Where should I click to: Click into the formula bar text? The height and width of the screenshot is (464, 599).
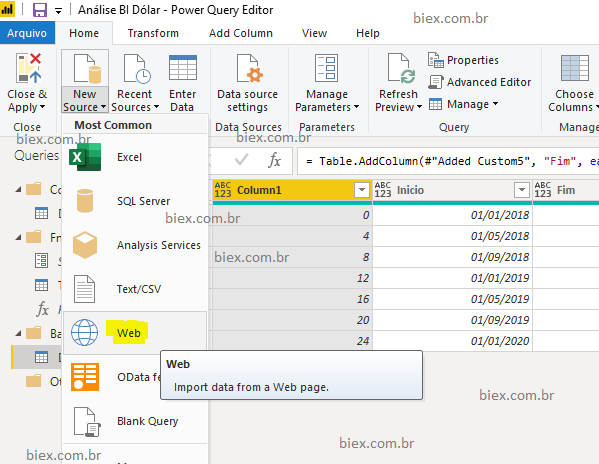coord(448,161)
